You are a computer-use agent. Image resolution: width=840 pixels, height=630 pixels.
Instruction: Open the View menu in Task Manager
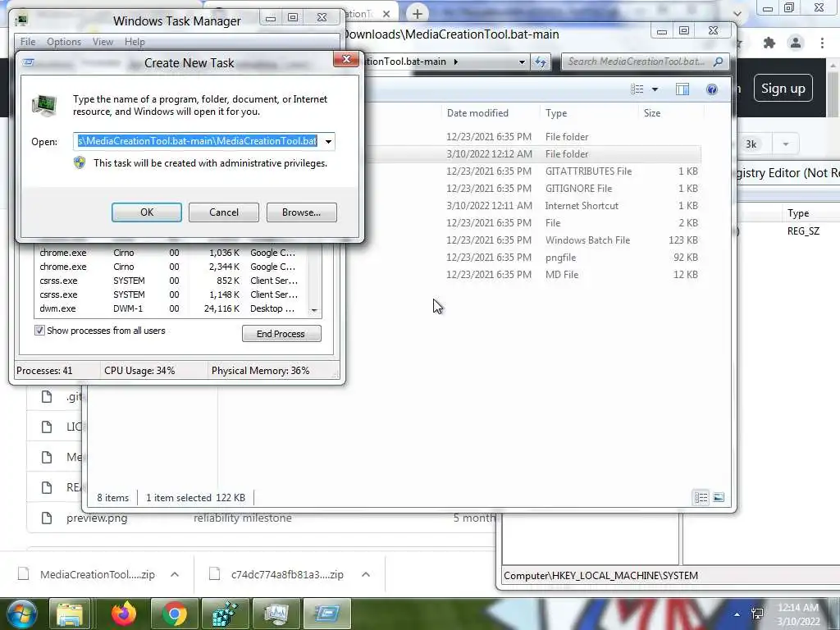[x=103, y=42]
